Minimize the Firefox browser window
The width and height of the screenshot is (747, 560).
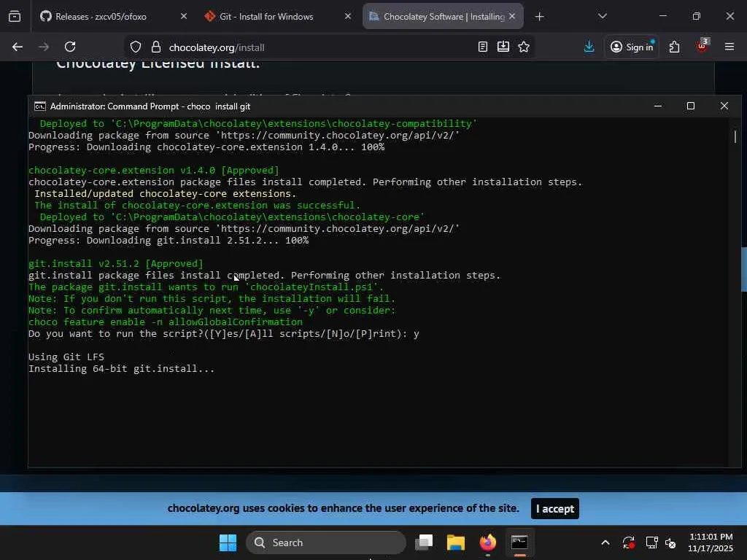662,16
